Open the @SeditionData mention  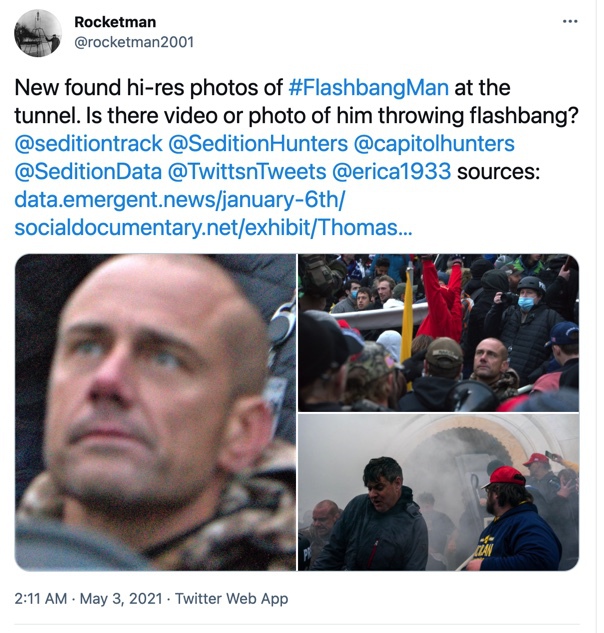pos(88,172)
